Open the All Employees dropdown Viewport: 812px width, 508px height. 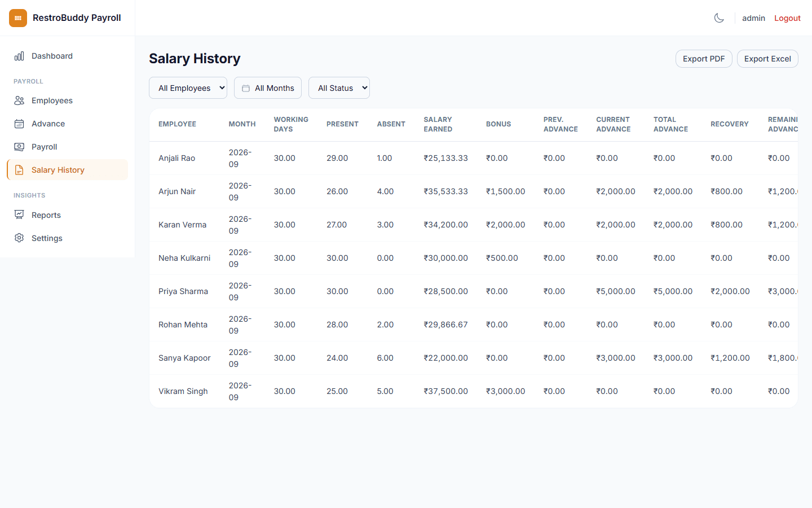(x=188, y=88)
